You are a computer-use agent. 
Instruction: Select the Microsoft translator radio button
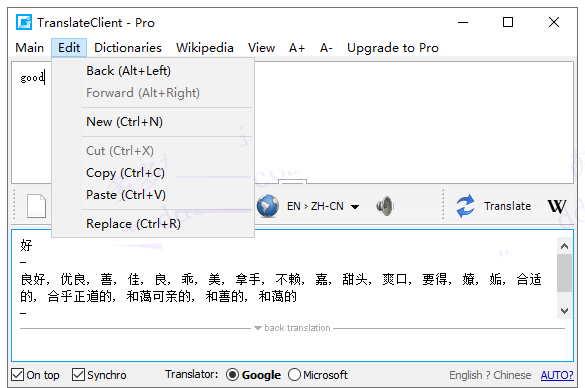pyautogui.click(x=294, y=375)
